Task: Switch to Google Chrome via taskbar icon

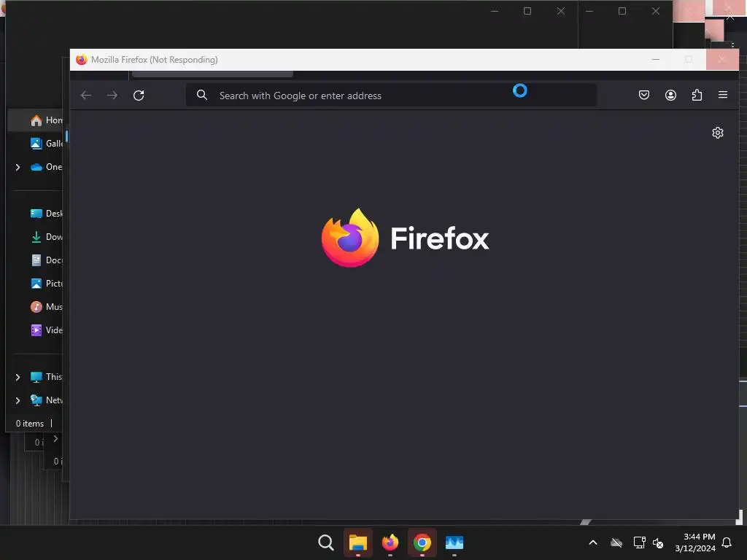Action: (x=422, y=542)
